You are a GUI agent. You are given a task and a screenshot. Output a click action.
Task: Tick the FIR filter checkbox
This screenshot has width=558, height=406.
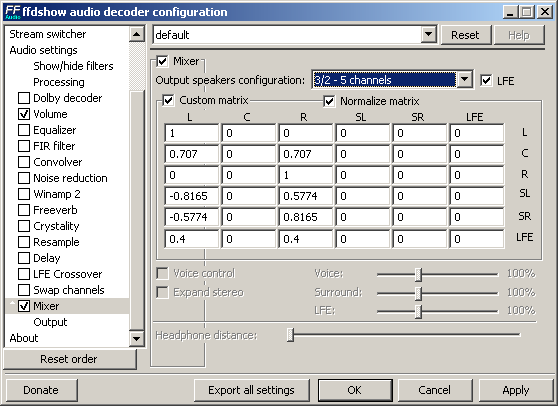pyautogui.click(x=24, y=146)
